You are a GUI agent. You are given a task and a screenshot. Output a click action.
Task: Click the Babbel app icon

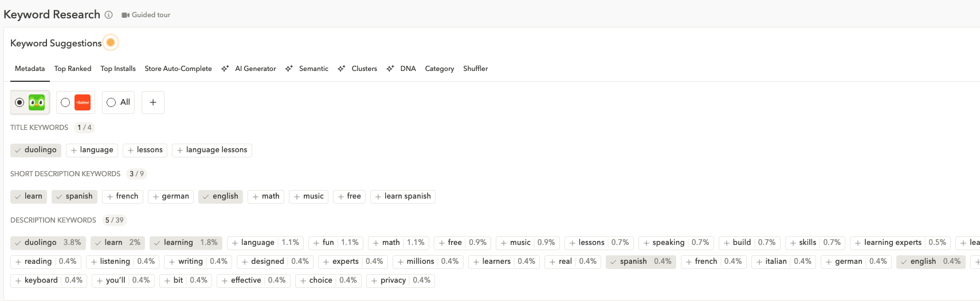pos(83,102)
